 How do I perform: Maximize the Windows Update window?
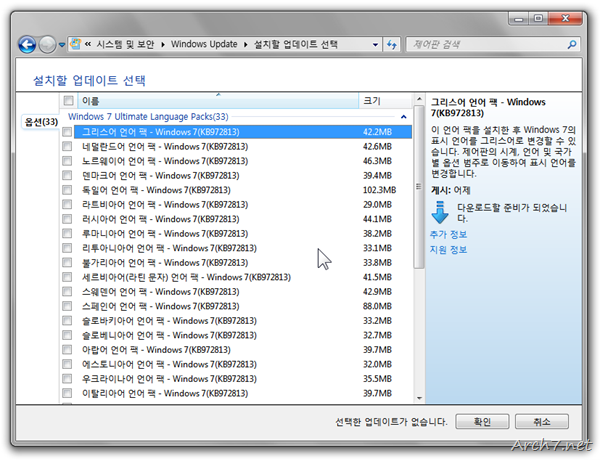coord(544,19)
